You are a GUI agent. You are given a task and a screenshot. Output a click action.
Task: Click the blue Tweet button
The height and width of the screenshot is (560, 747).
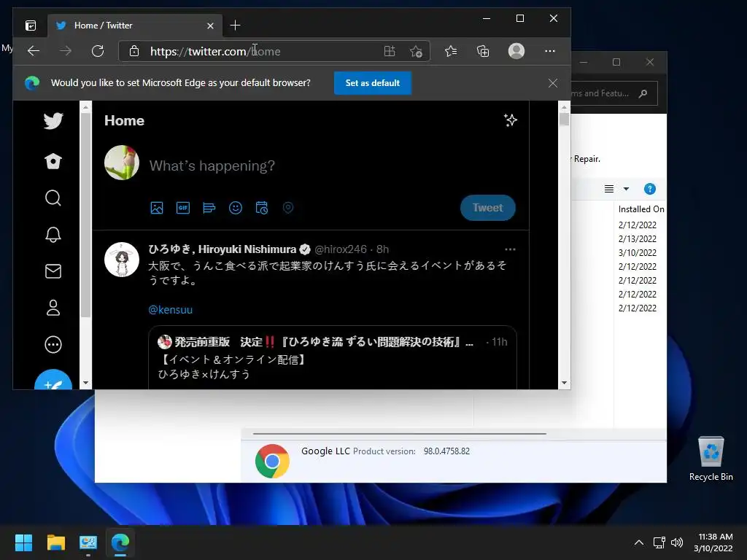[x=487, y=208]
